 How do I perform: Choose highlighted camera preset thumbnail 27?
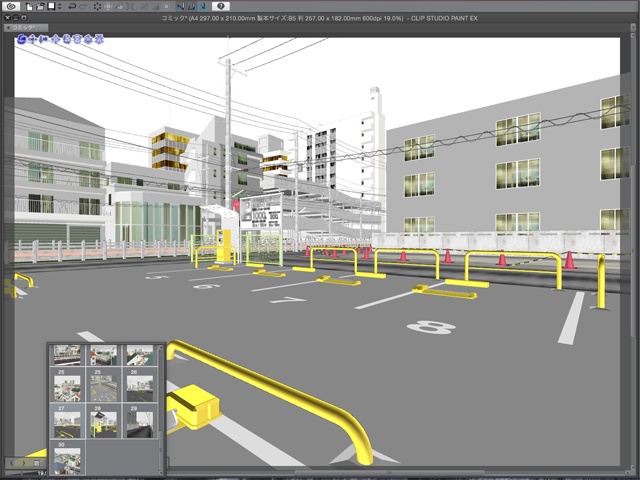click(67, 421)
